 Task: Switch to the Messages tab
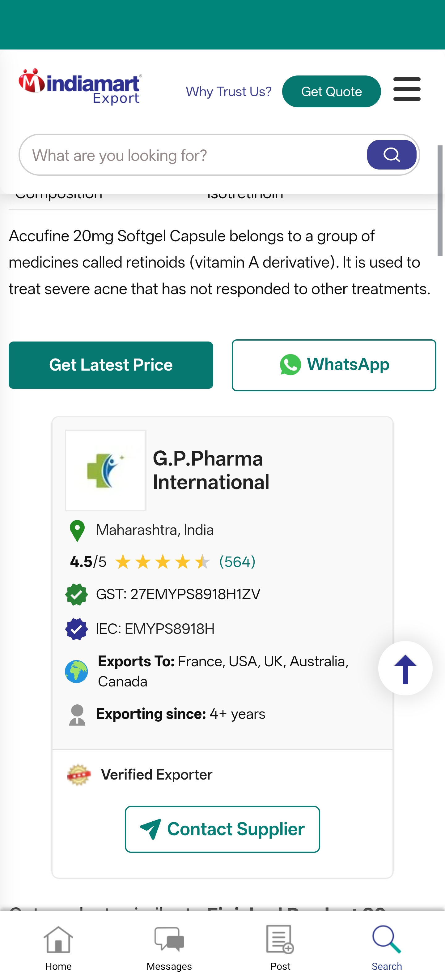169,947
